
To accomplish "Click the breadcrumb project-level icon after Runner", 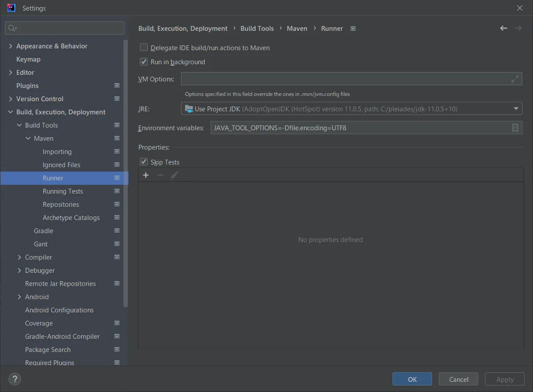I will [353, 29].
